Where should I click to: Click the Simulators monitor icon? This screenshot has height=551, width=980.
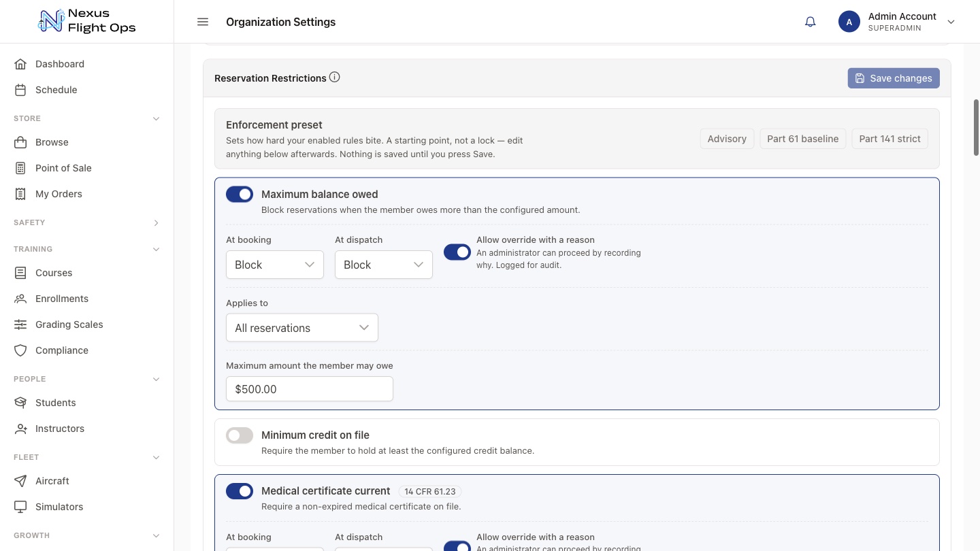pyautogui.click(x=20, y=507)
